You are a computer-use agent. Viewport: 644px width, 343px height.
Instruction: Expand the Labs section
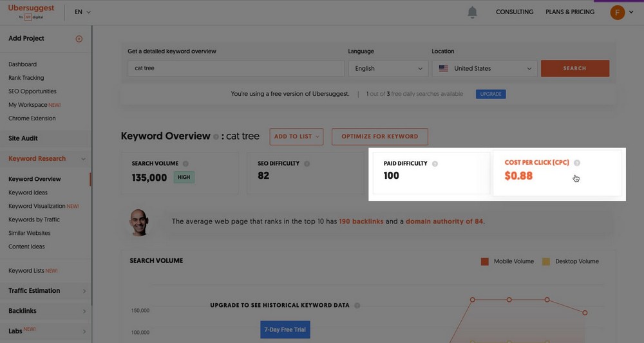(84, 331)
